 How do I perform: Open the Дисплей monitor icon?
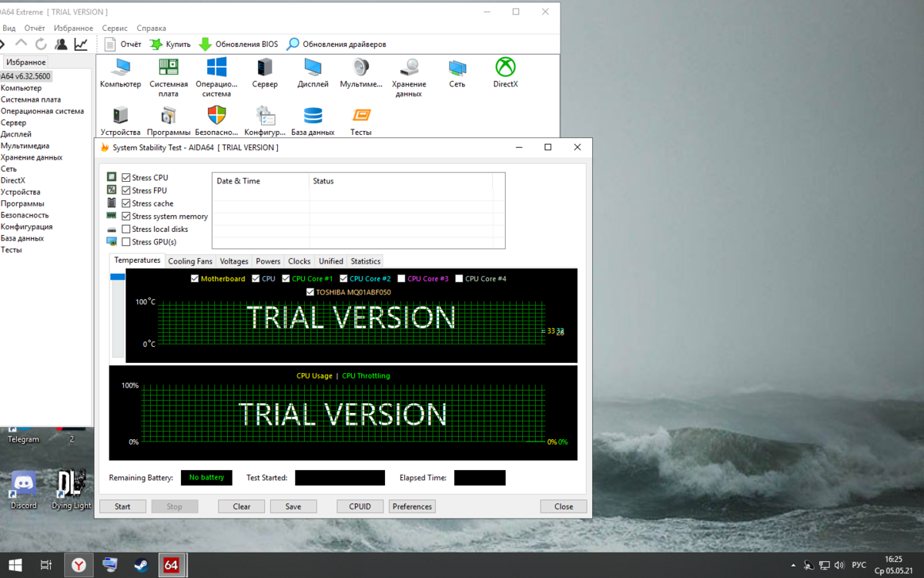pos(313,72)
